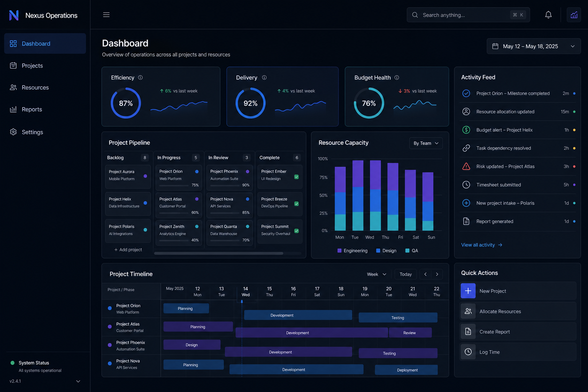Open the Project Quanta Data Warehouse card

(x=230, y=232)
